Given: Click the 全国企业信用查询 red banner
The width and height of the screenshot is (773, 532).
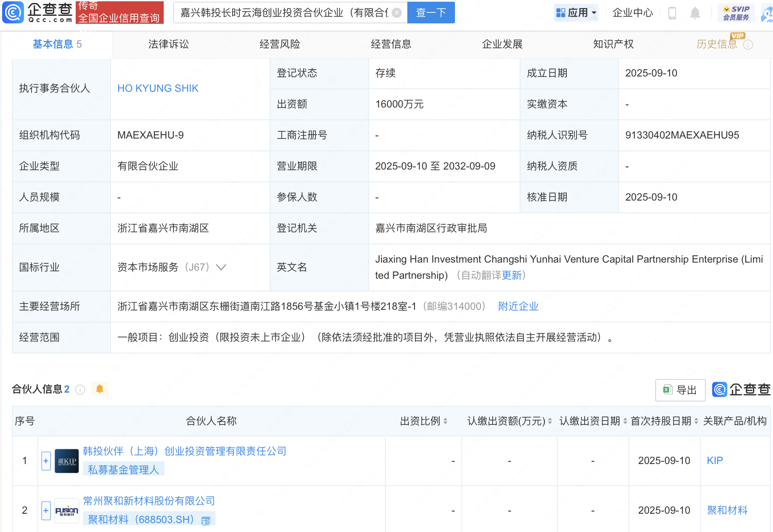Looking at the screenshot, I should click(119, 12).
